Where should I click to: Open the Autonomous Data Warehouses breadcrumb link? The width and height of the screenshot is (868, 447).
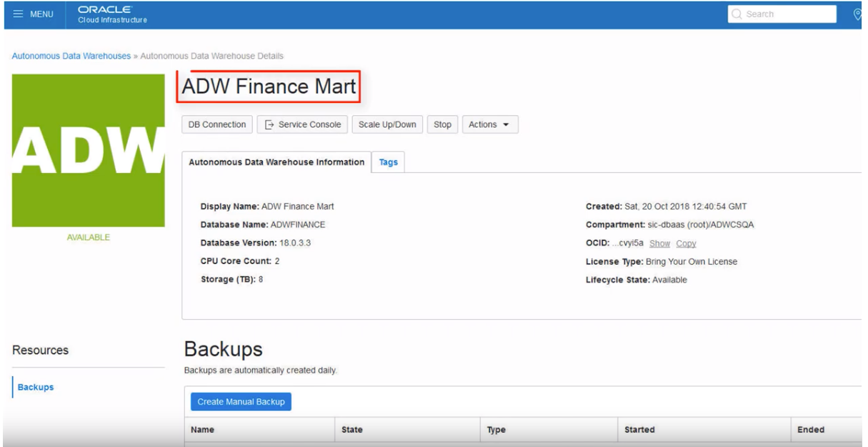tap(70, 56)
